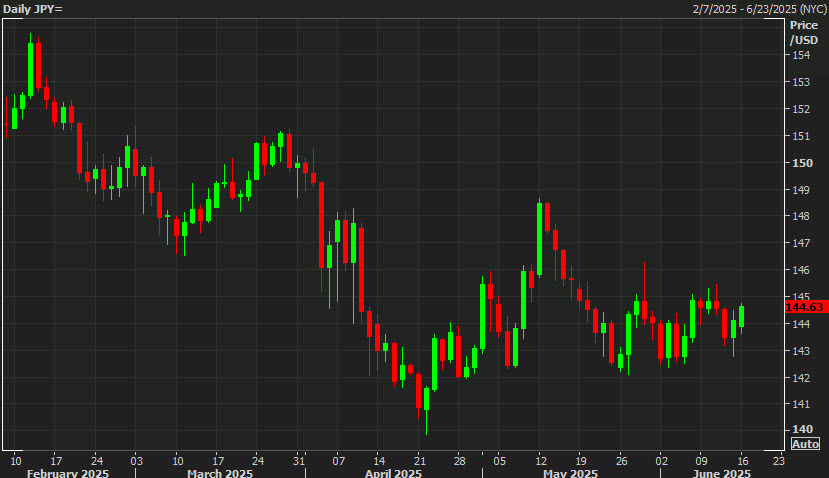Click the 152 price axis label
The height and width of the screenshot is (478, 829).
click(800, 109)
